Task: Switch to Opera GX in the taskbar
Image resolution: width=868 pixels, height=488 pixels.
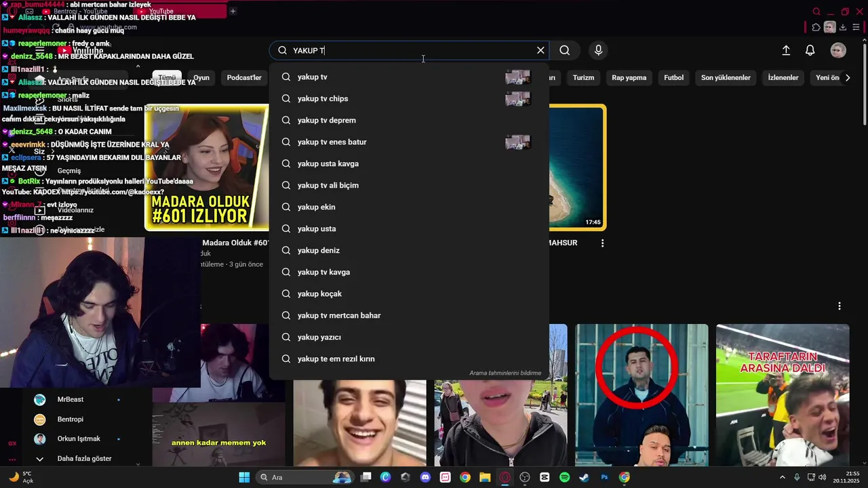Action: [505, 477]
